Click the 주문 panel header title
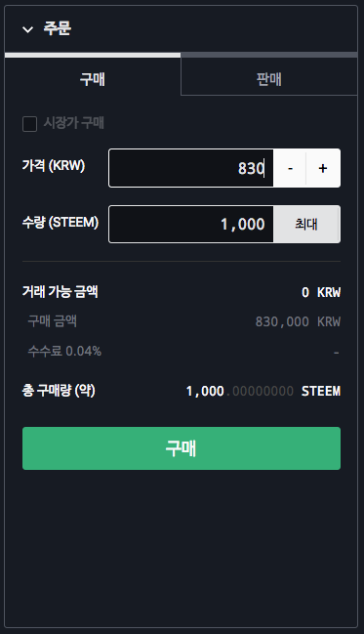 [x=58, y=28]
